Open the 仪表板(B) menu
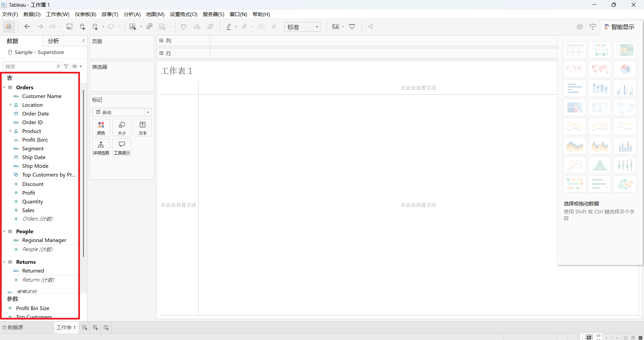This screenshot has width=644, height=340. (x=86, y=14)
